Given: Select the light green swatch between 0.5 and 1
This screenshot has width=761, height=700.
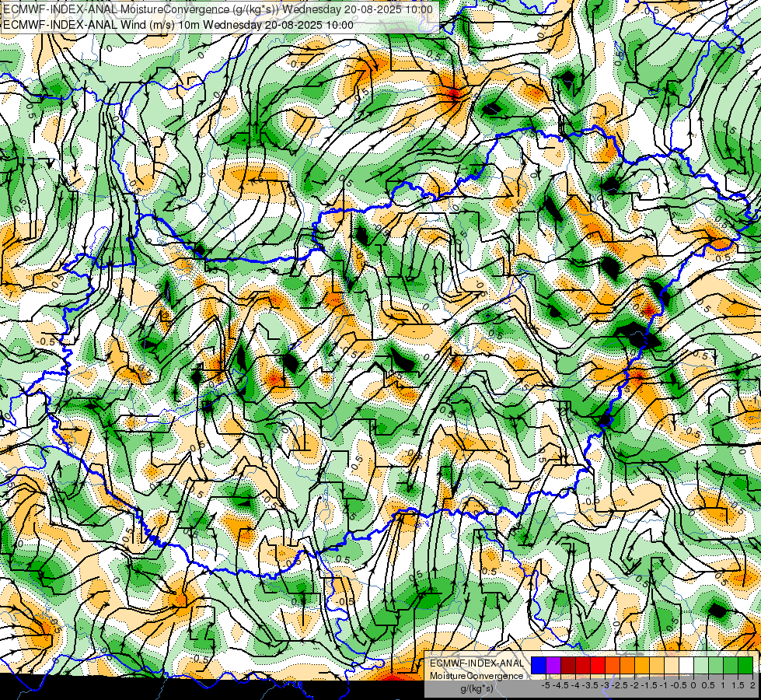Looking at the screenshot, I should coord(716,666).
